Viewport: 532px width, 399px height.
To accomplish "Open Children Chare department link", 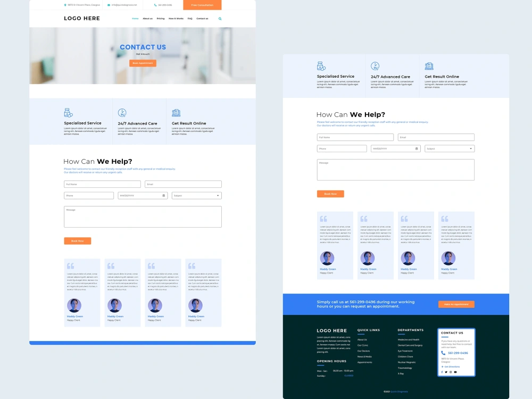I will [x=405, y=356].
